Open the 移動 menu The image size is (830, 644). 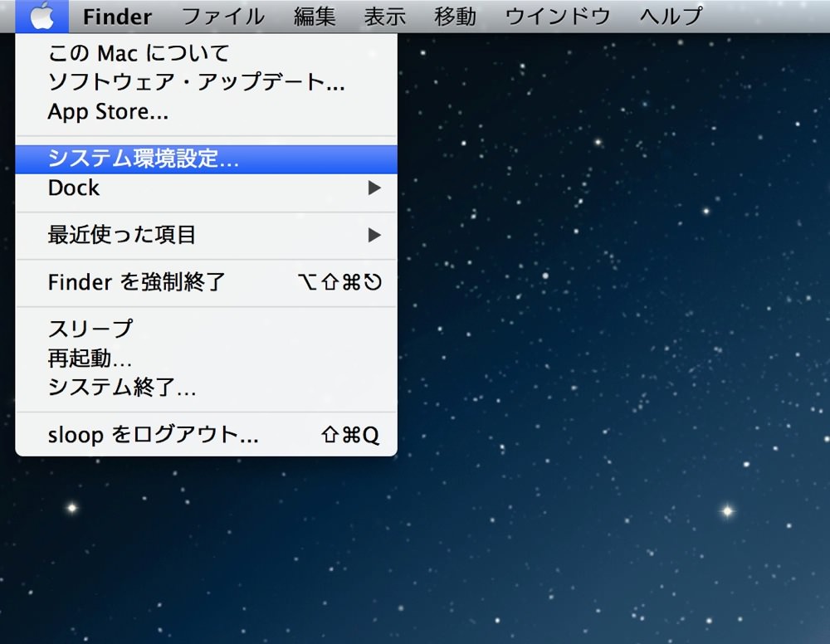[x=455, y=17]
